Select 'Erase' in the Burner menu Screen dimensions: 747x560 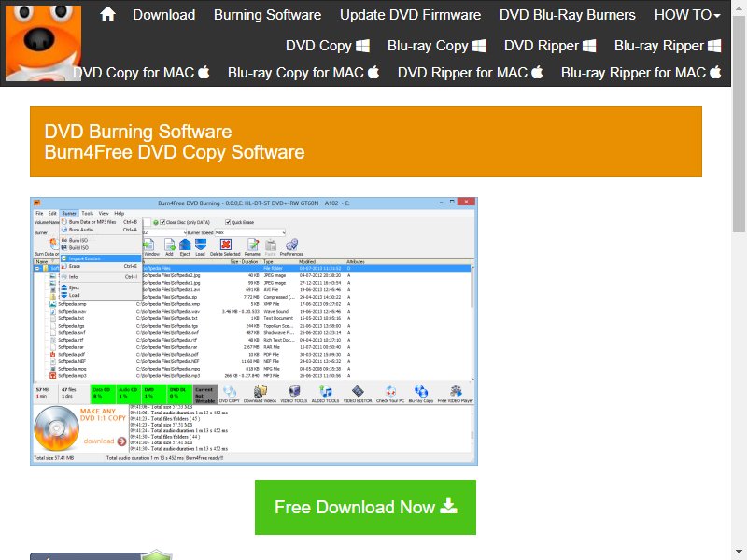tap(101, 266)
